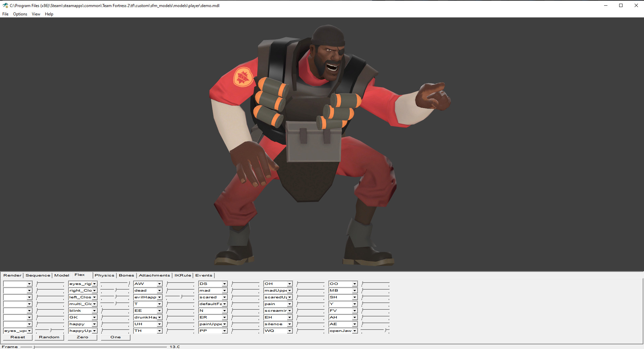The image size is (644, 349).
Task: Switch to the Attachments tab
Action: pos(154,276)
